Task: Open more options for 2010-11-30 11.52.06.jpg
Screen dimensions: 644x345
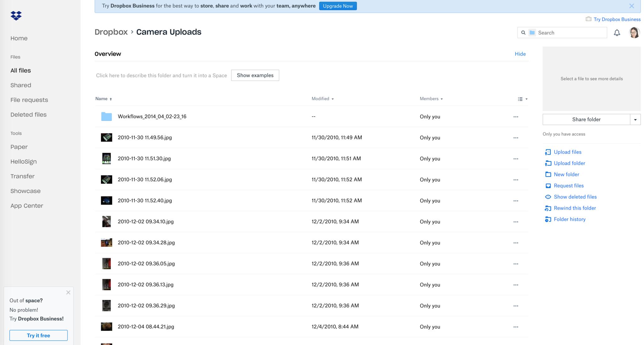Action: (516, 180)
